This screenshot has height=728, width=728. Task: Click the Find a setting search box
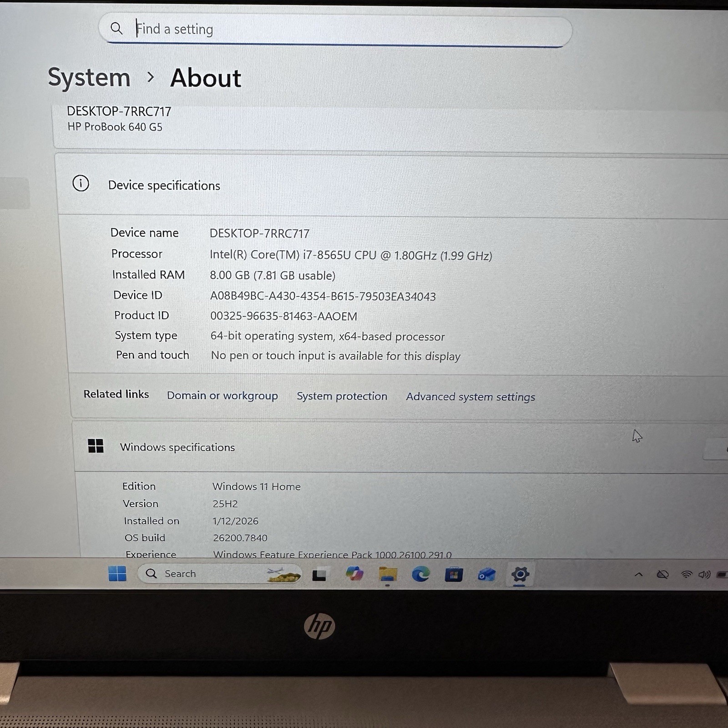coord(335,30)
